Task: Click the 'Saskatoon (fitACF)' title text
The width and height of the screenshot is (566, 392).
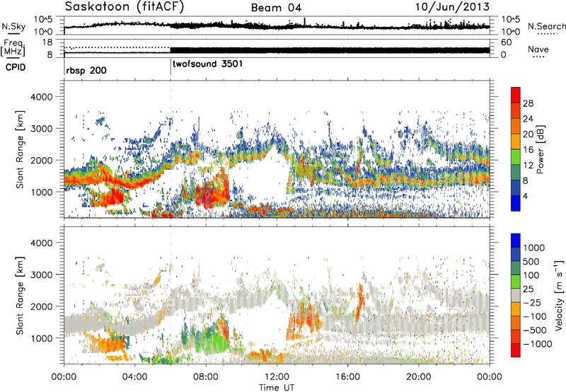Action: point(125,7)
